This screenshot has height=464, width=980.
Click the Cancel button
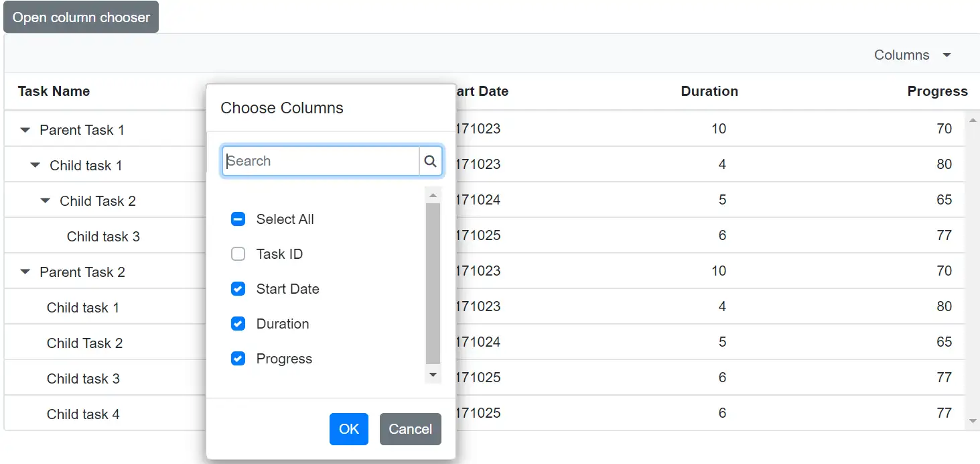click(x=410, y=429)
